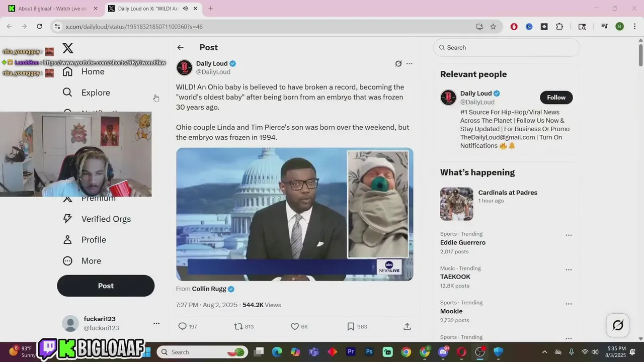
Task: Open Collin Rugg source link
Action: [209, 289]
